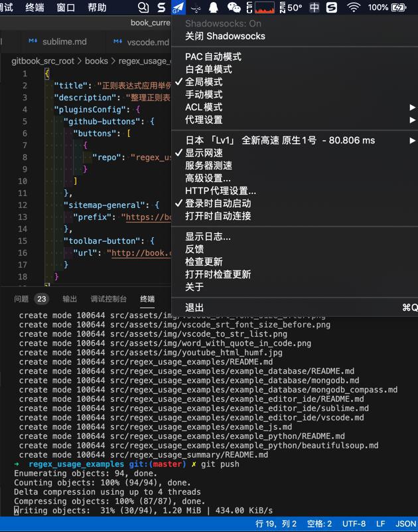
Task: Switch to the 问题 problems panel tab
Action: pos(21,299)
